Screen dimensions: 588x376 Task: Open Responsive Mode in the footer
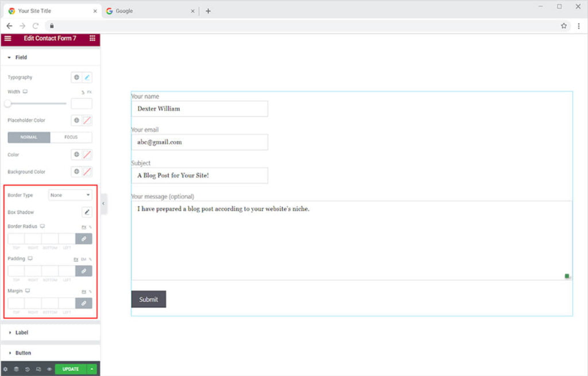pos(38,369)
